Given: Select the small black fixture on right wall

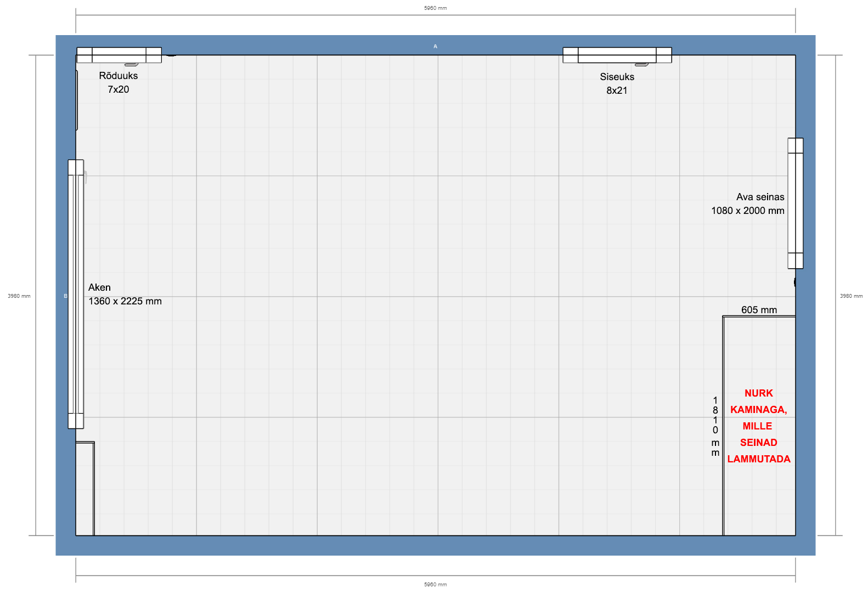Looking at the screenshot, I should pos(794,282).
